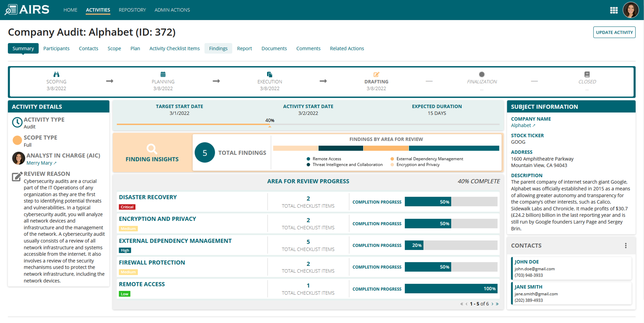
Task: Open the External Dependency Management review area
Action: tap(175, 241)
